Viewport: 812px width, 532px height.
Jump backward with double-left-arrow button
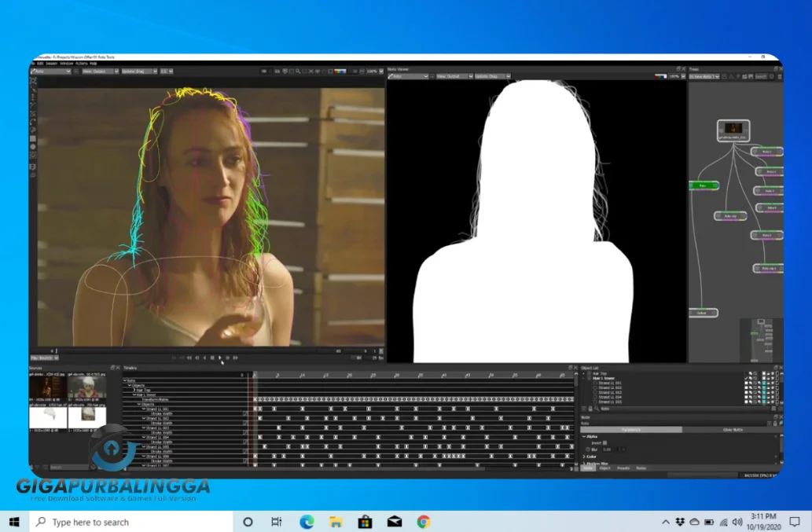pos(189,358)
